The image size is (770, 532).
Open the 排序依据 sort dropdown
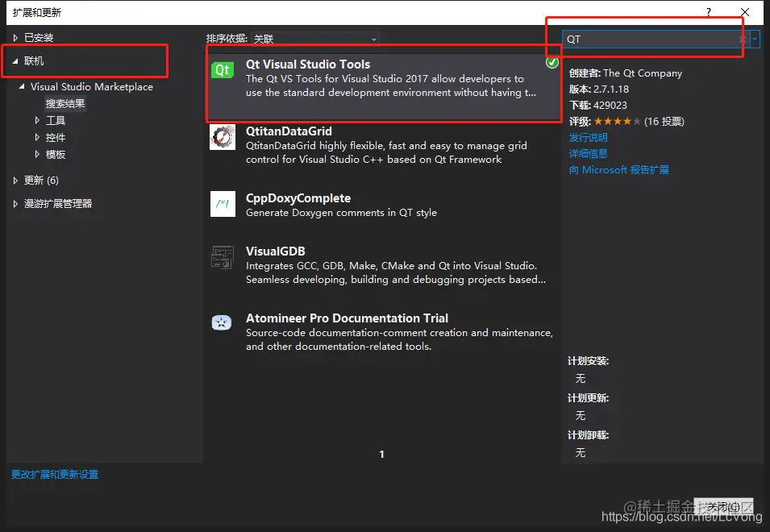point(314,39)
